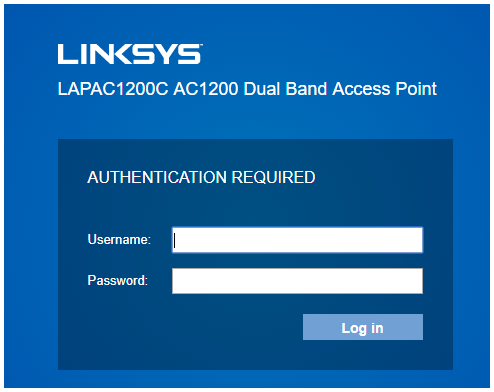Click the AUTHENTICATION REQUIRED heading

(201, 177)
